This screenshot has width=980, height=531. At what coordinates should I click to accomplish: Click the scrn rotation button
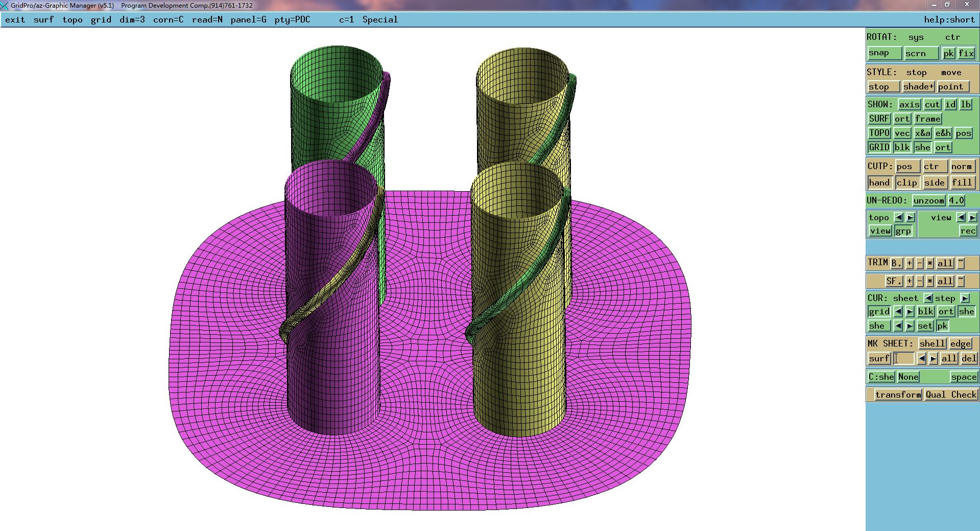click(x=921, y=53)
